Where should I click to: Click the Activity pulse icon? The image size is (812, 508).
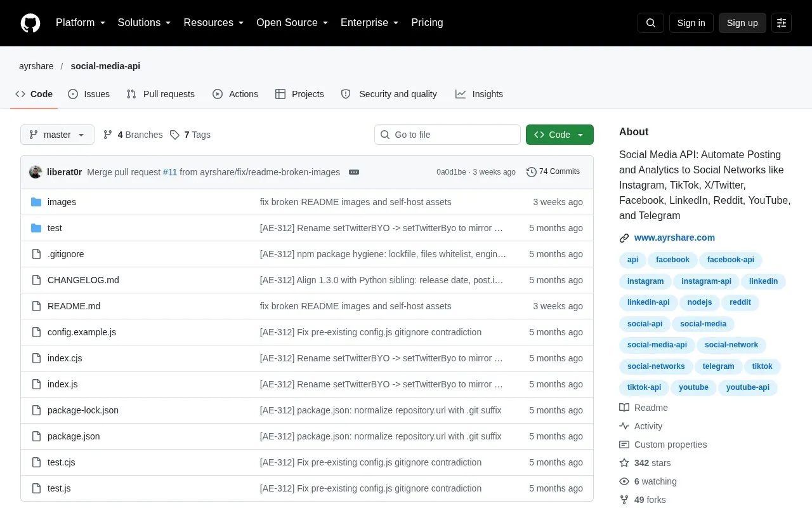tap(624, 426)
